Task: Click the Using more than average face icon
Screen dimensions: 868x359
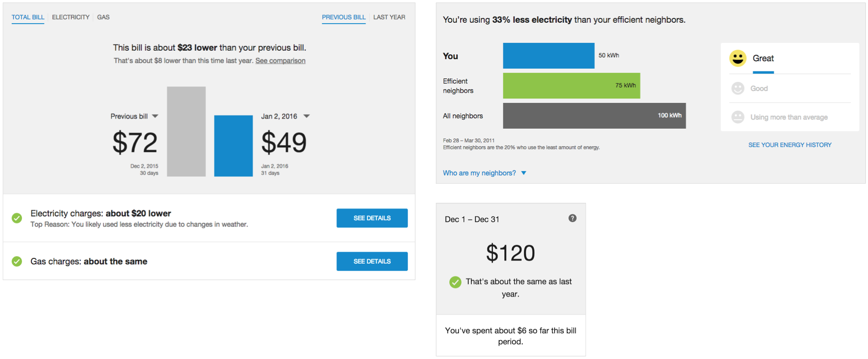Action: (x=738, y=117)
